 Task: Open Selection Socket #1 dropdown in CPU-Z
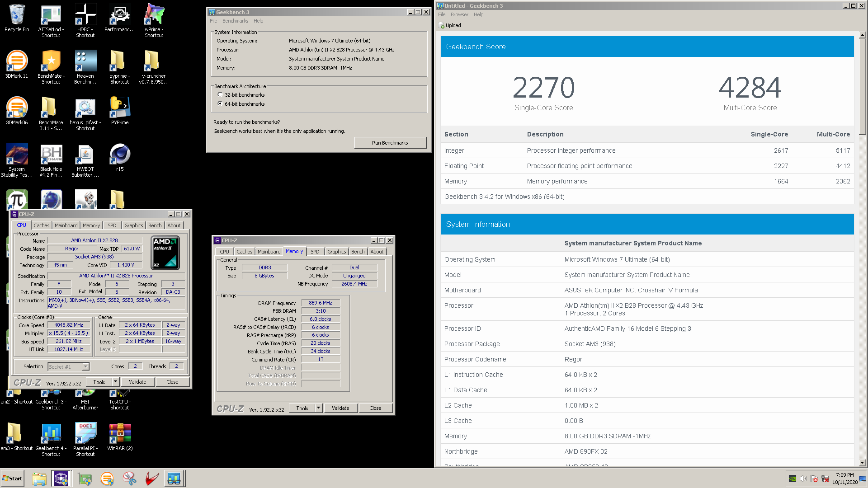click(69, 367)
